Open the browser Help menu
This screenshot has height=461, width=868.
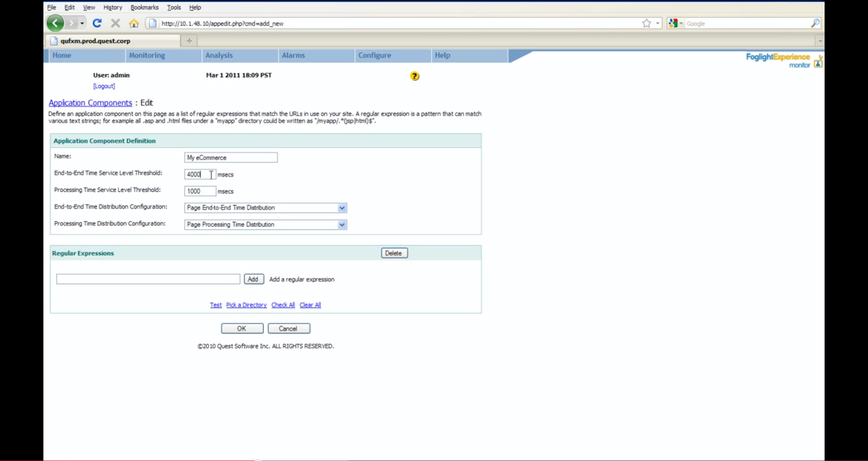195,7
